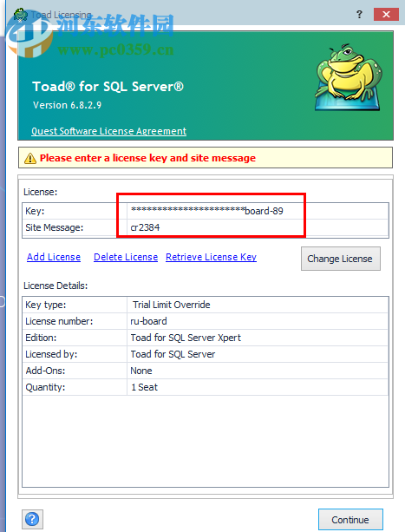This screenshot has width=405, height=532.
Task: Click the Toad frog logo image
Action: point(349,77)
